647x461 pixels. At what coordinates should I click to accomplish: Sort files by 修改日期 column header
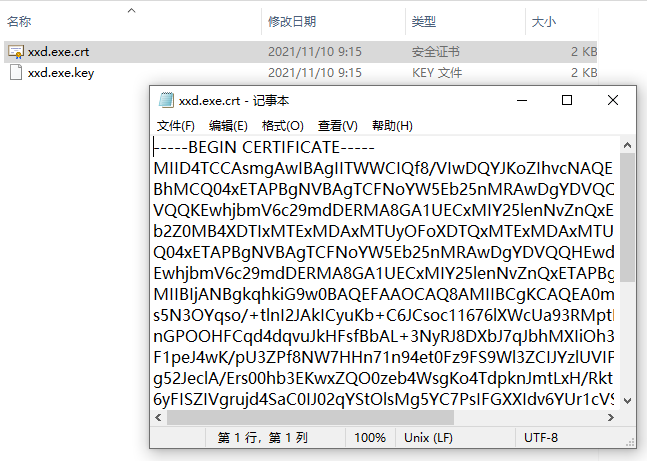click(x=292, y=21)
